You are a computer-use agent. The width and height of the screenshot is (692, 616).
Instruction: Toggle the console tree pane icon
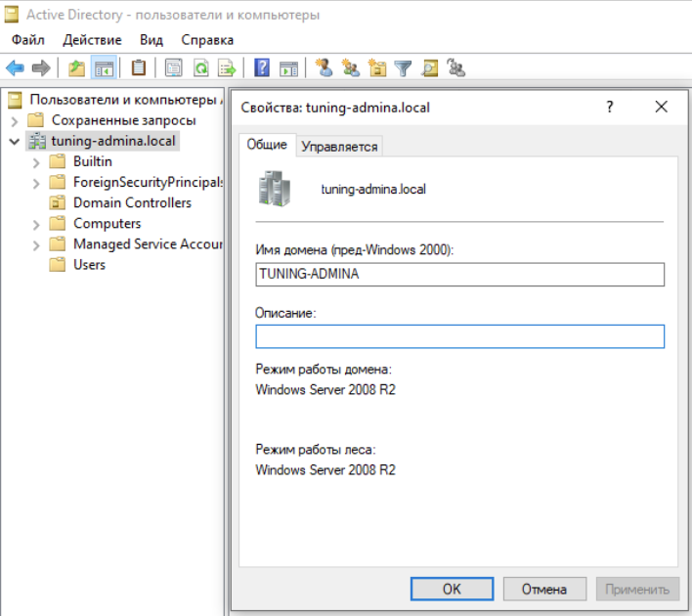coord(105,68)
